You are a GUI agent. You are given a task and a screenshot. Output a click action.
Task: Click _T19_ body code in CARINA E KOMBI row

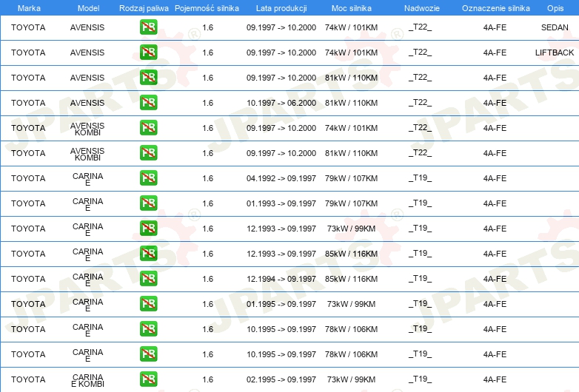(x=421, y=379)
